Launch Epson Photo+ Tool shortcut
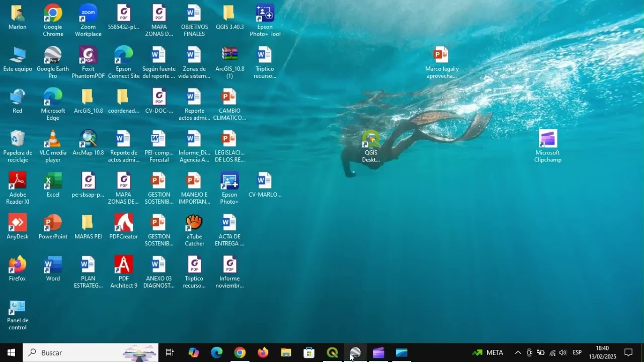This screenshot has width=644, height=362. tap(265, 21)
